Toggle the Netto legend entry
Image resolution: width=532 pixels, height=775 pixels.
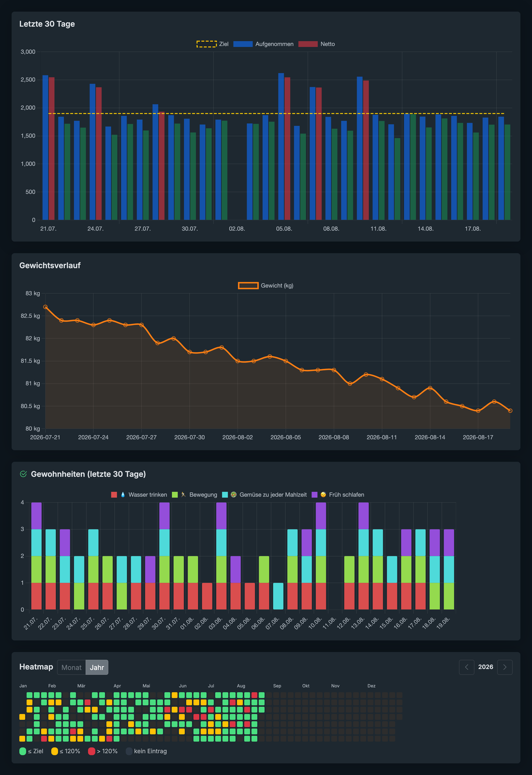click(x=316, y=44)
